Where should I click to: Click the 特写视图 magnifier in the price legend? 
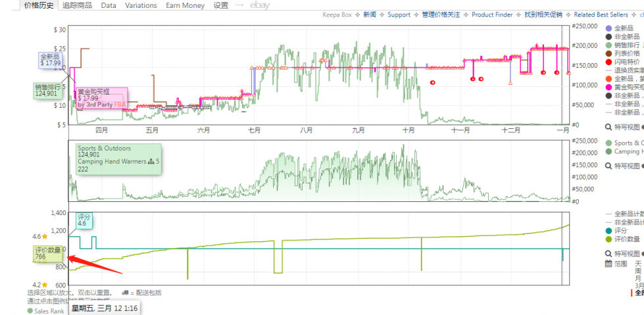point(608,127)
